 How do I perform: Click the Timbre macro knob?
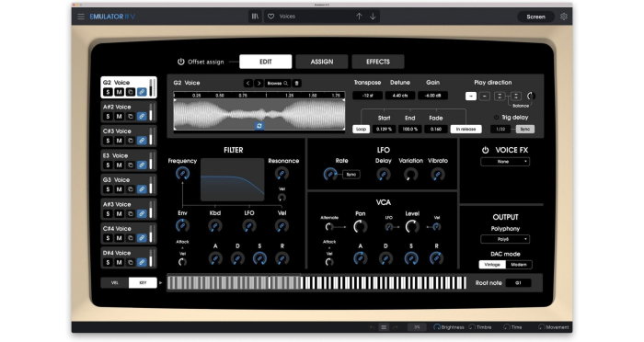tap(472, 327)
